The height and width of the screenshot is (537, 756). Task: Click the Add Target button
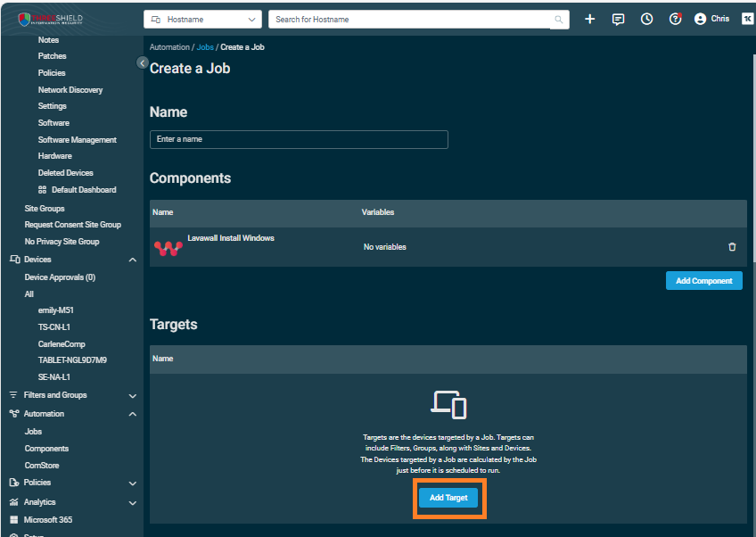coord(448,498)
